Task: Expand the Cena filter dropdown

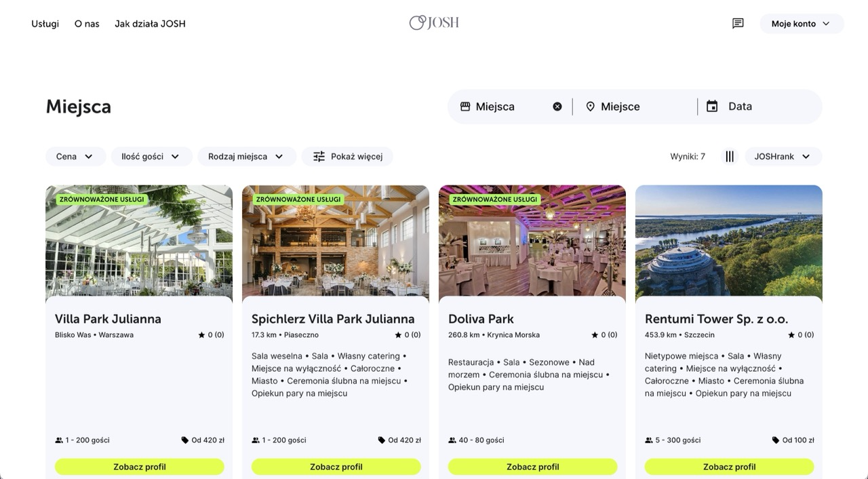Action: tap(75, 157)
